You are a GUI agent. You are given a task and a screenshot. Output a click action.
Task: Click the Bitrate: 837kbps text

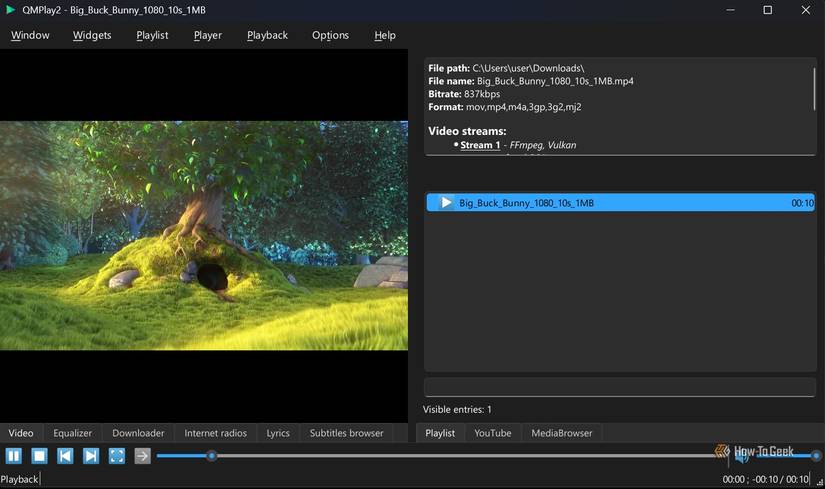464,94
